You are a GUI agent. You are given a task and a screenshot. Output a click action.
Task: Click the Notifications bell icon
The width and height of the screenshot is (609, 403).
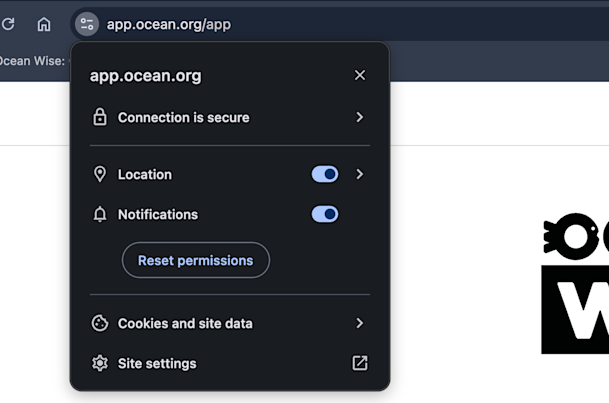tap(100, 214)
